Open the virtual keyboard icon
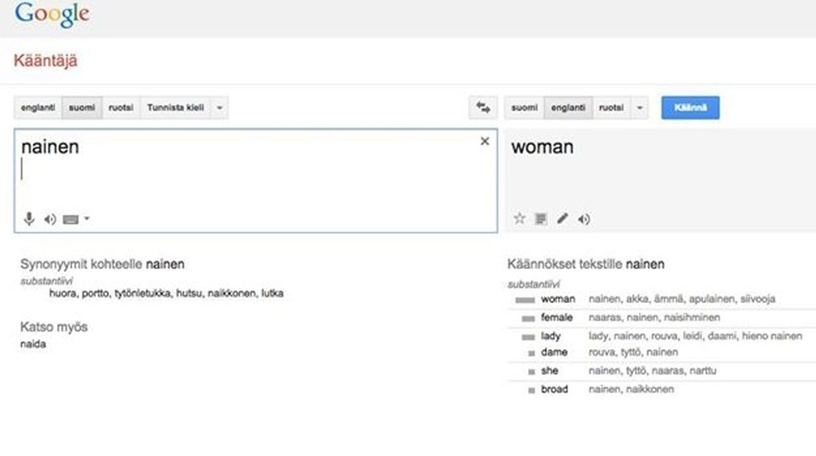816x456 pixels. tap(70, 219)
